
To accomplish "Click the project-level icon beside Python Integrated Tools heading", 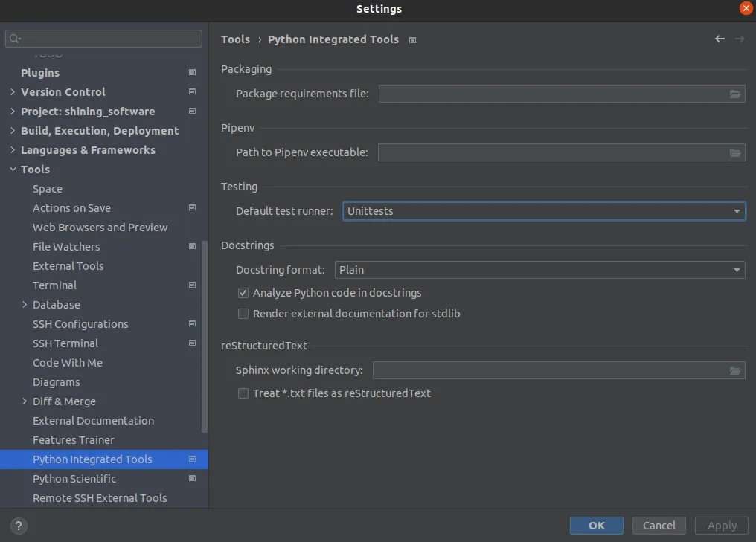I will 413,40.
